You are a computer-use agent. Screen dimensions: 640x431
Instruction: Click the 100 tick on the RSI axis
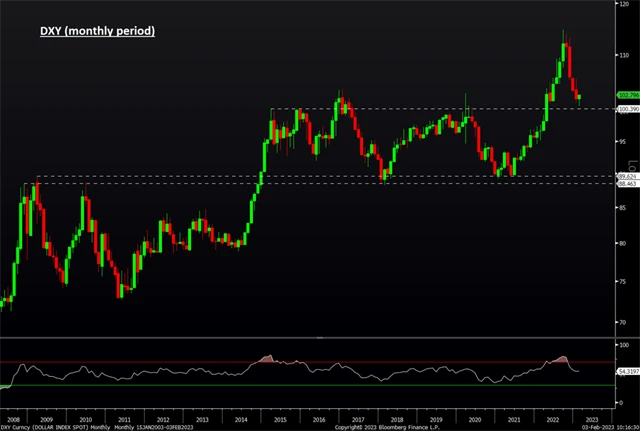(x=624, y=345)
